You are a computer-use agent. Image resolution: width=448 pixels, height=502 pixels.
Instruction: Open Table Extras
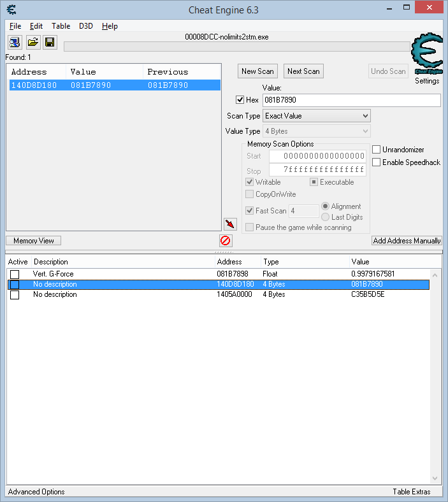click(412, 492)
